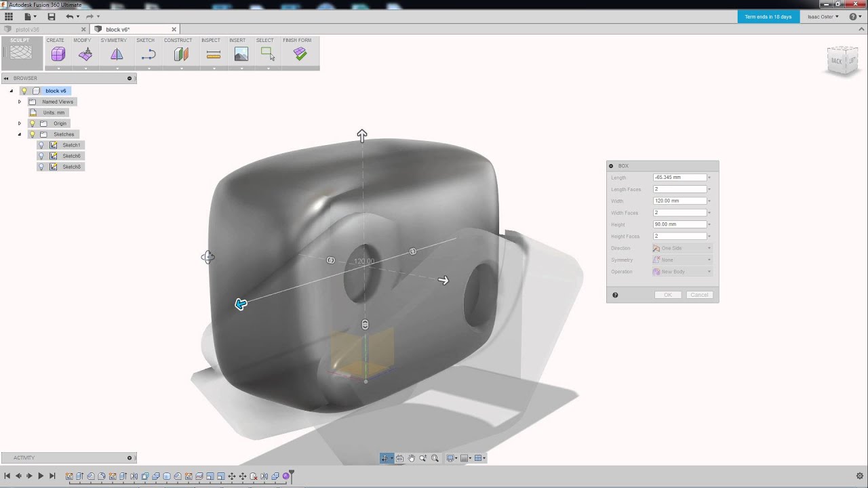Screen dimensions: 868x488
Task: Click the Inspect measure ruler icon
Action: coord(214,54)
